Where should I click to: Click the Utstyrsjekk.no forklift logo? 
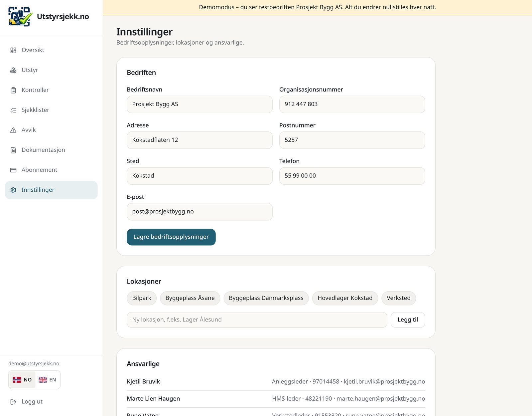coord(20,17)
